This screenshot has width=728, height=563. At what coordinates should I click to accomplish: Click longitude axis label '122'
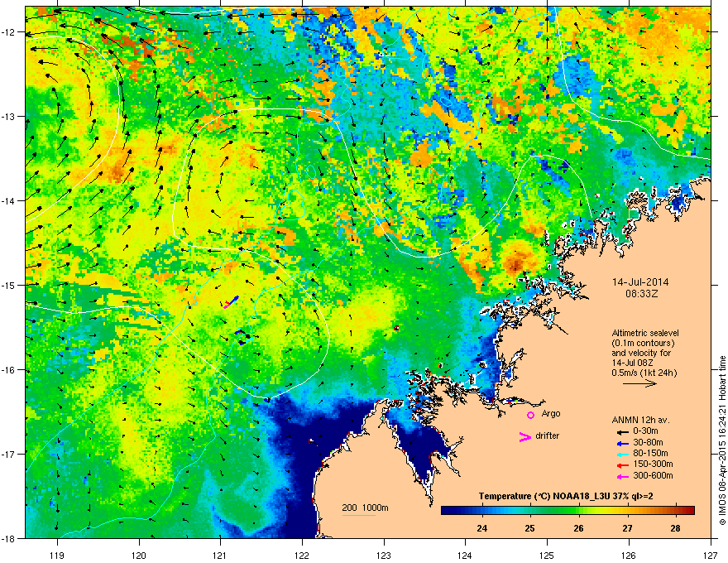(302, 556)
